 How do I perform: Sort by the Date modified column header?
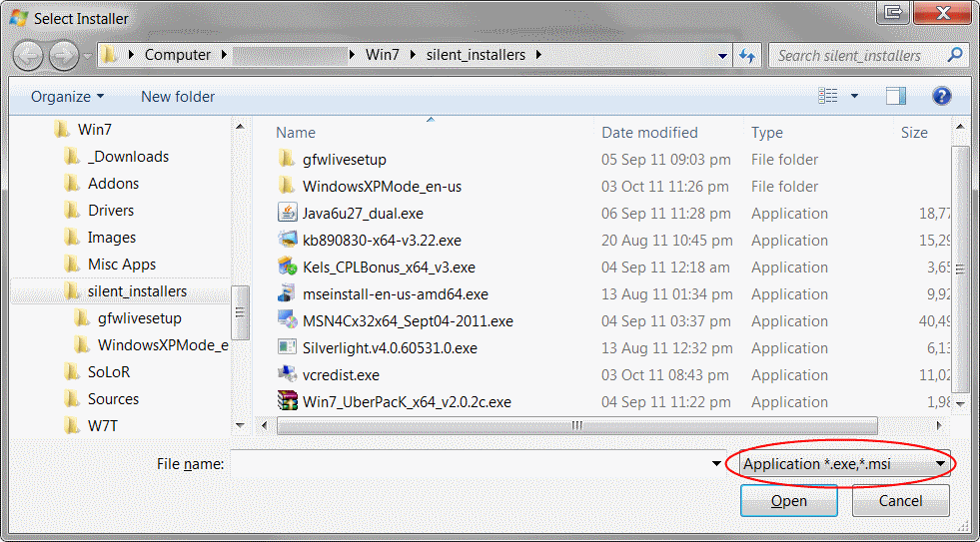pos(649,133)
